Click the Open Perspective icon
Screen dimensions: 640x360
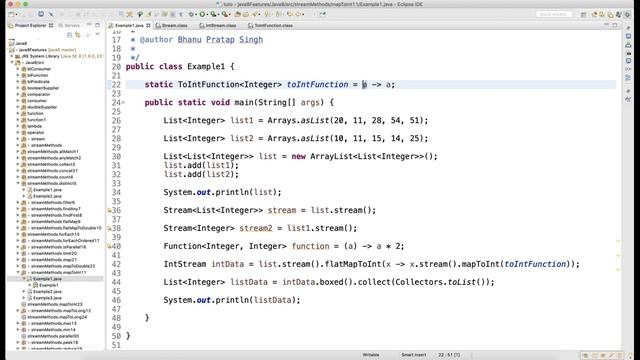583,14
